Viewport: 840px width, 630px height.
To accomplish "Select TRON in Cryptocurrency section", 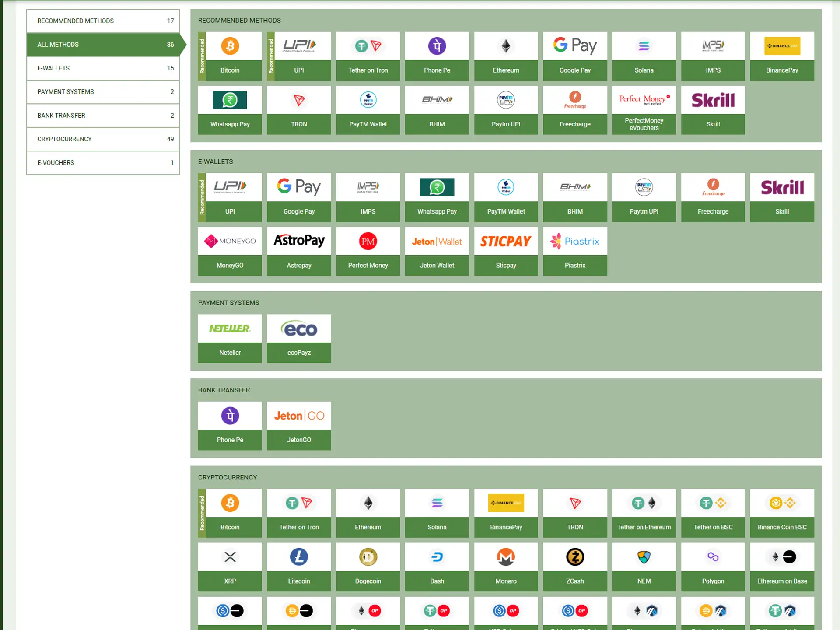I will [575, 513].
